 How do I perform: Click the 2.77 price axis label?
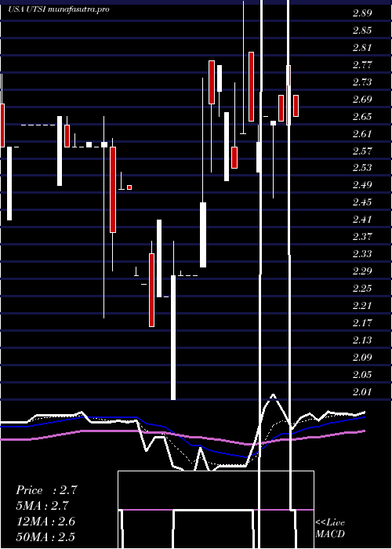click(362, 65)
